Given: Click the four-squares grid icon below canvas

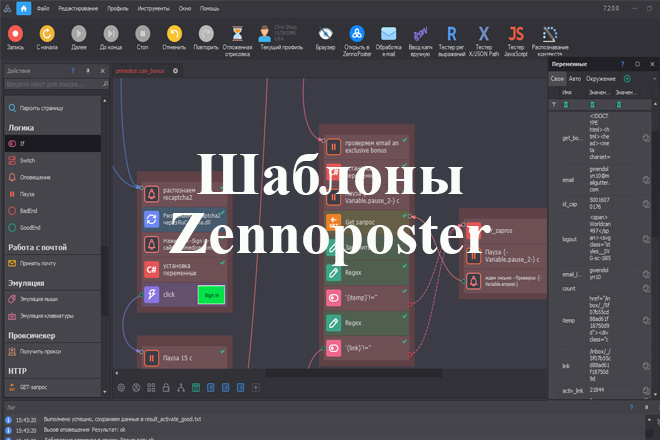Looking at the screenshot, I should pyautogui.click(x=151, y=388).
